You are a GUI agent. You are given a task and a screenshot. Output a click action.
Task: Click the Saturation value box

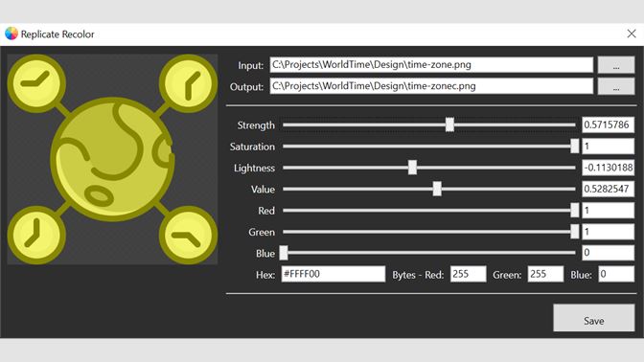tap(608, 147)
